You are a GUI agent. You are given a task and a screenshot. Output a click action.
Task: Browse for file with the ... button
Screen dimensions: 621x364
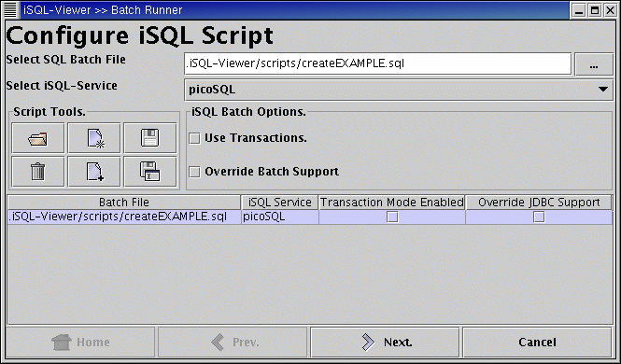tap(594, 64)
